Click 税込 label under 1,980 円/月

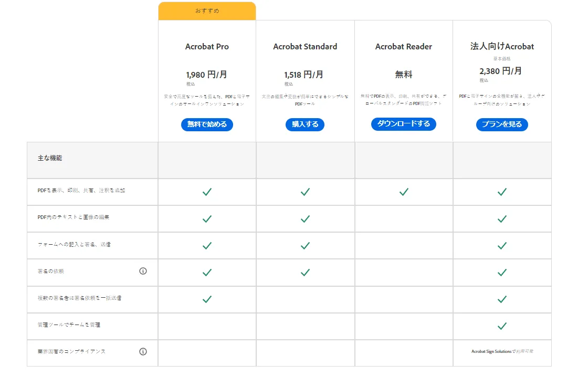tap(191, 84)
